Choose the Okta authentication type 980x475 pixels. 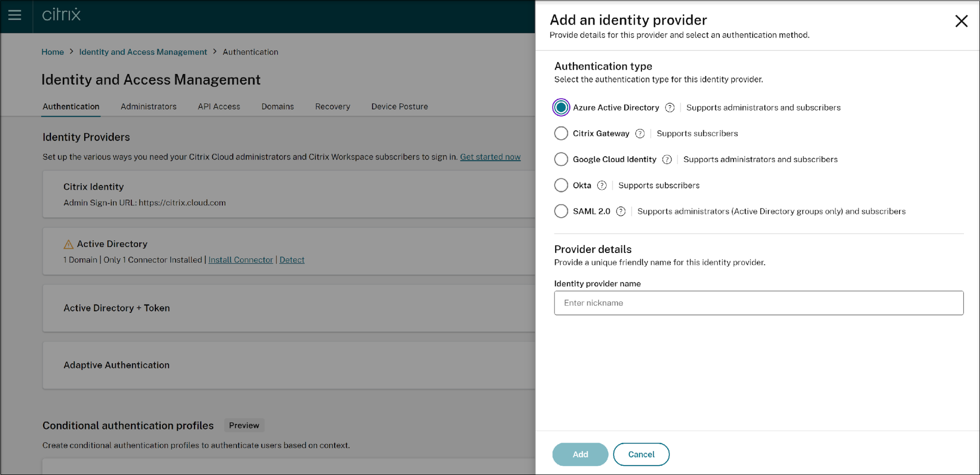(561, 186)
